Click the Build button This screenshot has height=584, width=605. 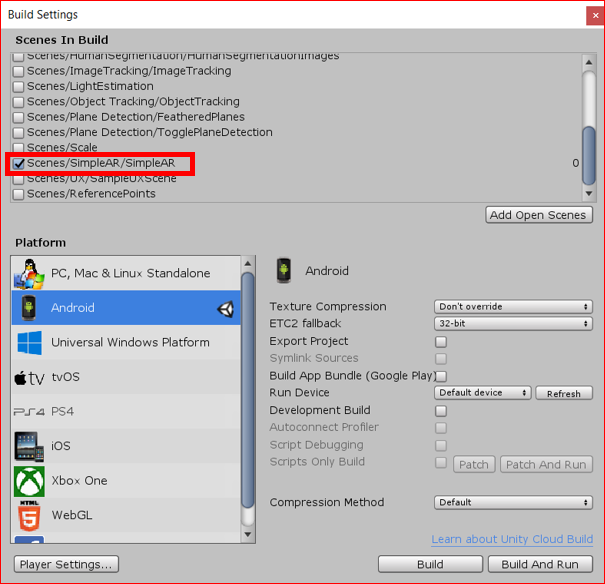tap(430, 565)
